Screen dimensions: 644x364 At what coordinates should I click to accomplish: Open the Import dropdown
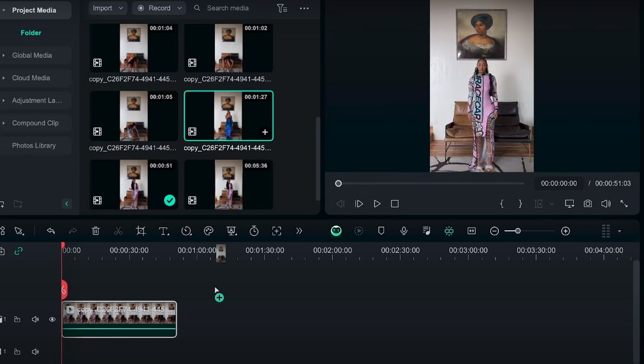[x=108, y=8]
